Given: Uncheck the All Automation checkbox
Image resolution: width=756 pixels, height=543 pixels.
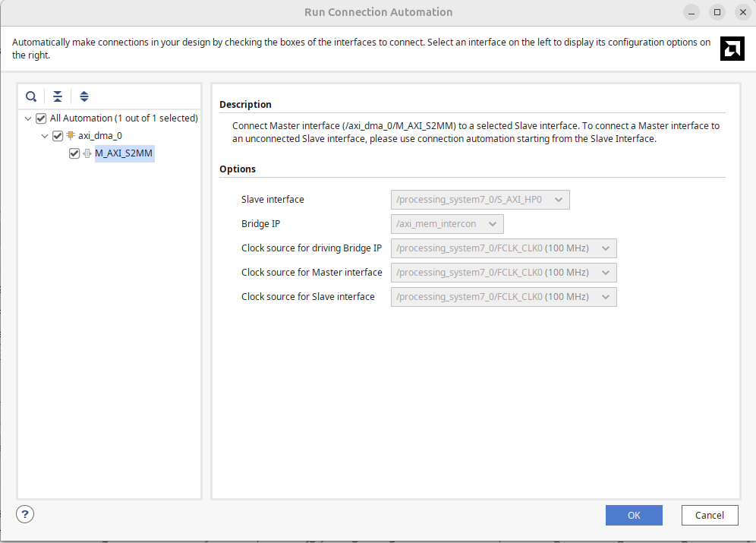Looking at the screenshot, I should (x=41, y=118).
